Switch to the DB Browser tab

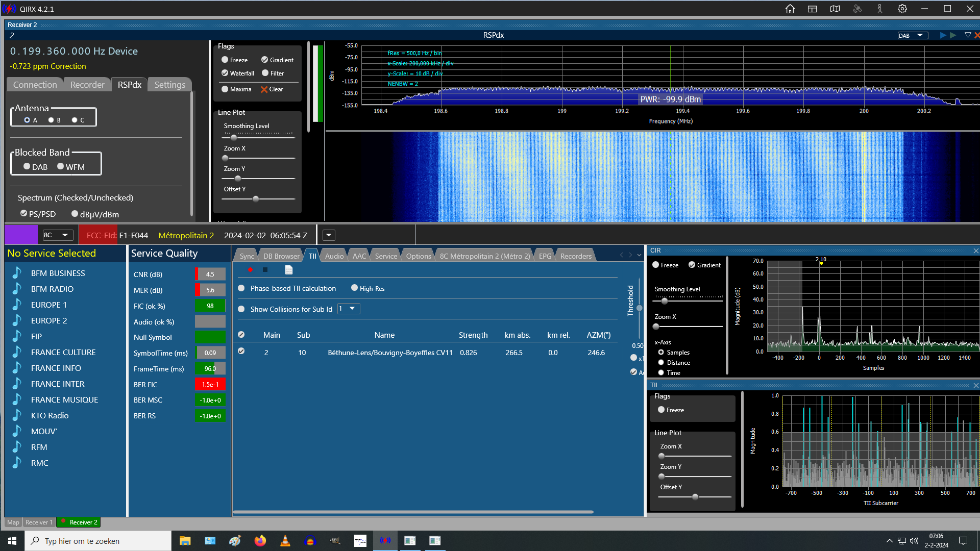tap(281, 256)
